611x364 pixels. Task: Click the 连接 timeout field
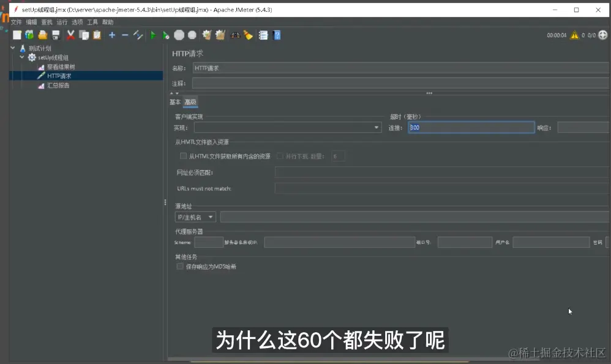pyautogui.click(x=471, y=128)
